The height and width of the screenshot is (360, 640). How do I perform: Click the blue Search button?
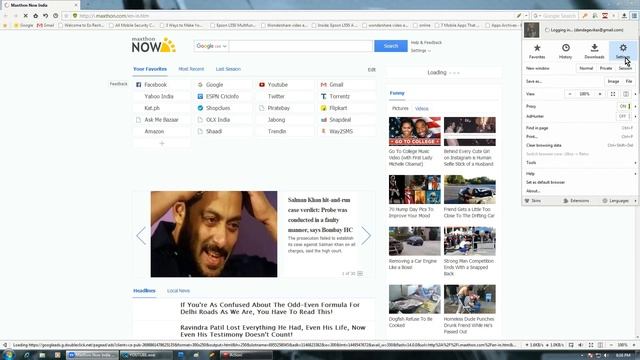tap(391, 46)
